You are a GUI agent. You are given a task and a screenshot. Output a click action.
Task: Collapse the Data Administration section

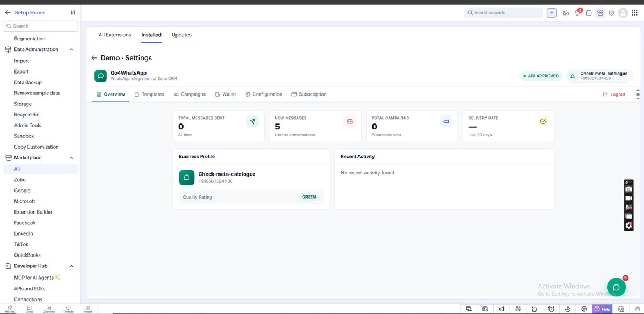[71, 49]
